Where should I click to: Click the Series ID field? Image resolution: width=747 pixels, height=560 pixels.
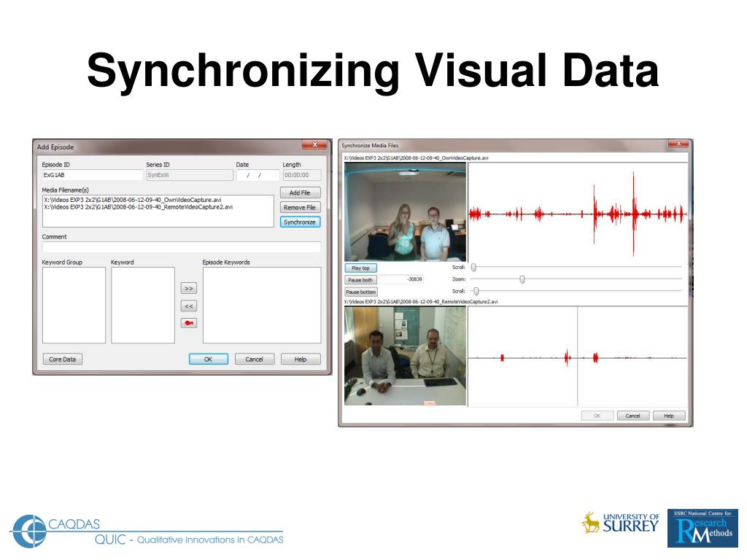click(190, 175)
